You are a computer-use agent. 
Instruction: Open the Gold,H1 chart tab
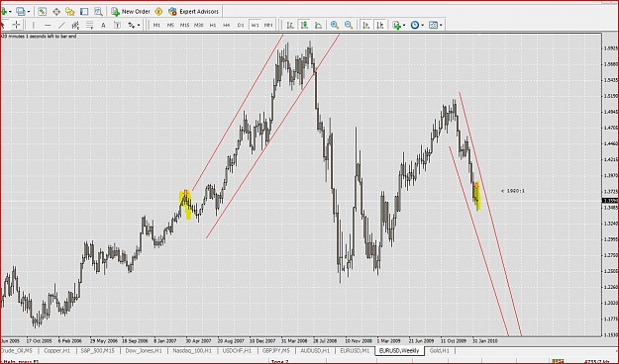440,350
